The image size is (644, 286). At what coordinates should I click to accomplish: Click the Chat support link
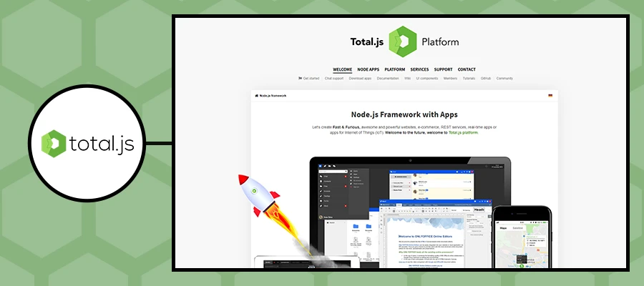tap(334, 78)
